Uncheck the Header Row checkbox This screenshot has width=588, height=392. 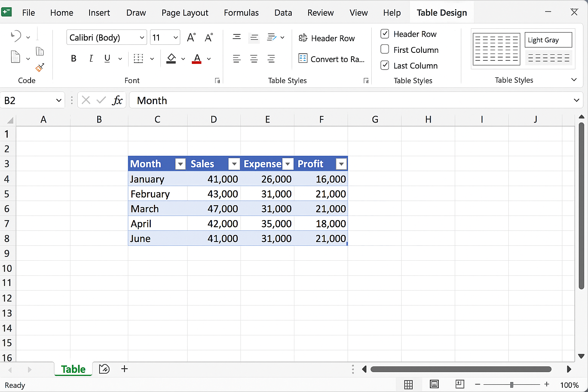[385, 34]
